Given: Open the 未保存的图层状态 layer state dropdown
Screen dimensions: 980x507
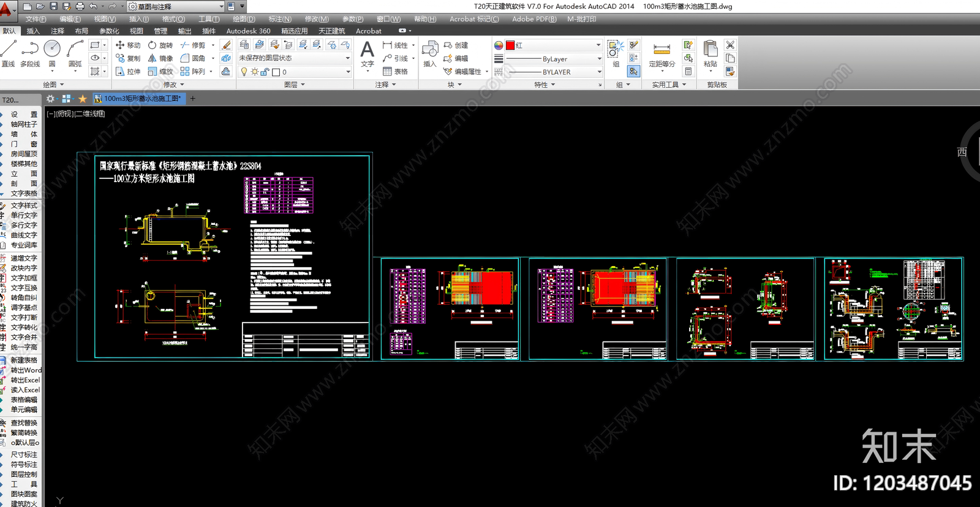Looking at the screenshot, I should click(x=294, y=58).
